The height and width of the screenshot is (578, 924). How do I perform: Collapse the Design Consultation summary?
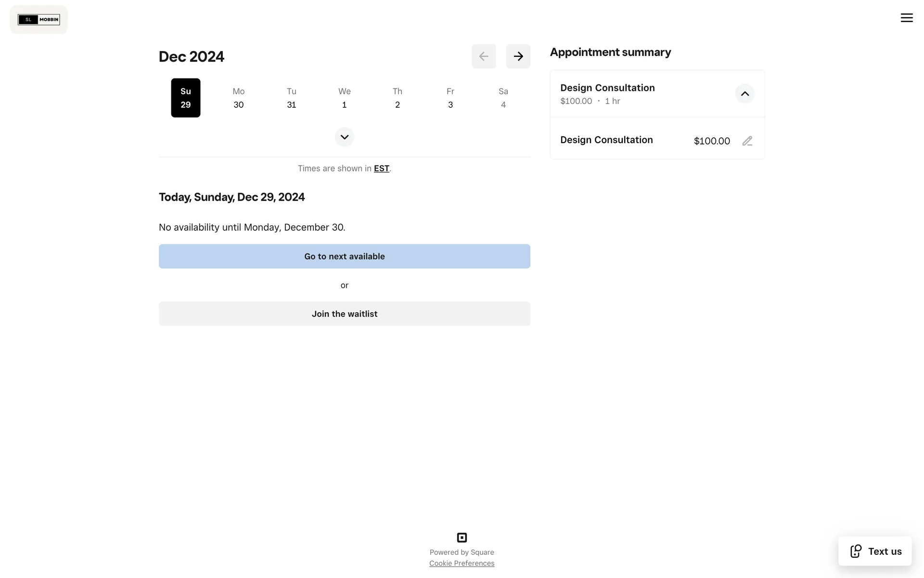coord(744,94)
